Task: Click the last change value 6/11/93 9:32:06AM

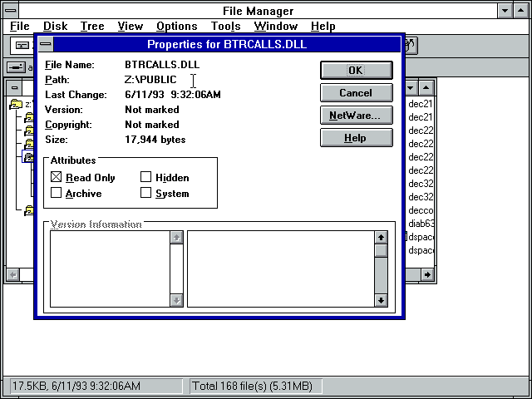Action: coord(173,94)
